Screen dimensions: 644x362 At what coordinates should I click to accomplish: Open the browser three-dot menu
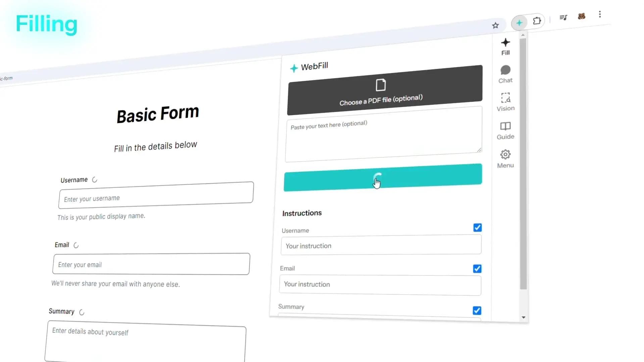(600, 14)
